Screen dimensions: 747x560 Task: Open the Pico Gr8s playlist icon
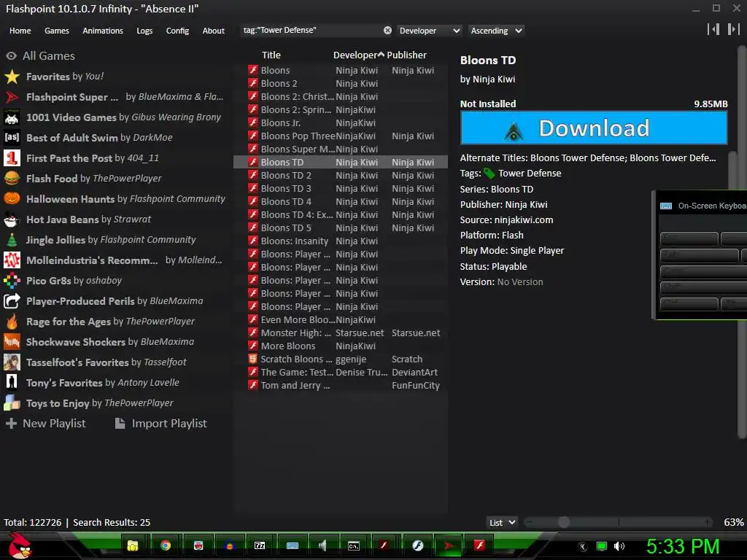coord(12,281)
